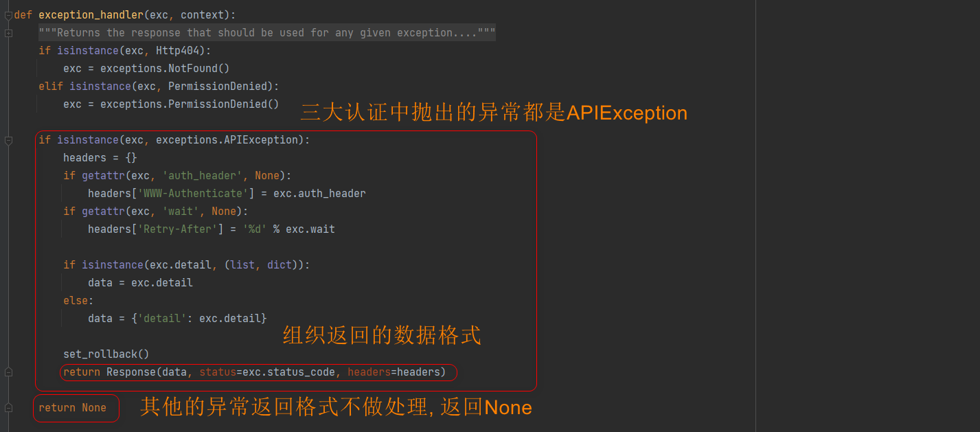Expand the folded docstring in the gutter
The height and width of the screenshot is (432, 980).
pos(8,33)
